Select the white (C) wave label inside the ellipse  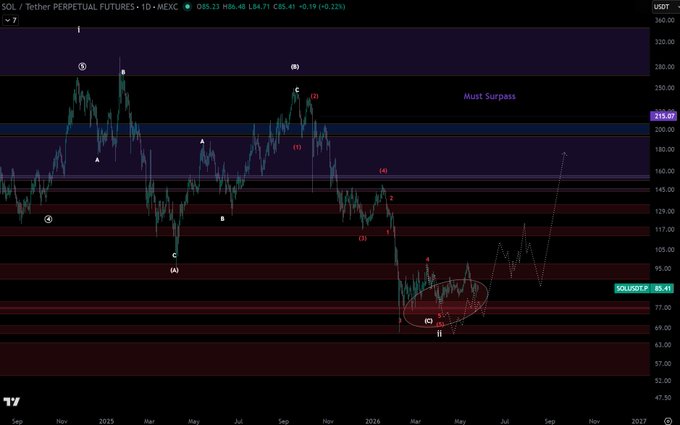click(x=428, y=321)
